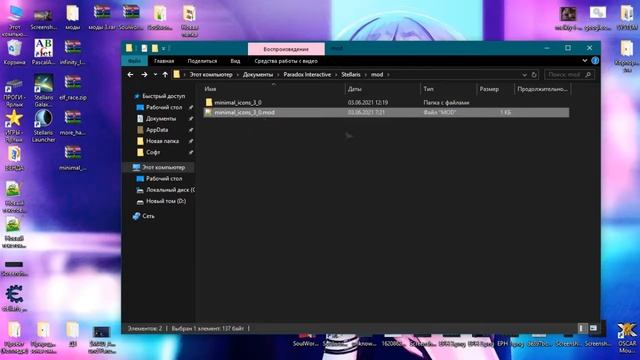640x360 pixels.
Task: Open the 'Файл' ribbon menu
Action: click(134, 61)
